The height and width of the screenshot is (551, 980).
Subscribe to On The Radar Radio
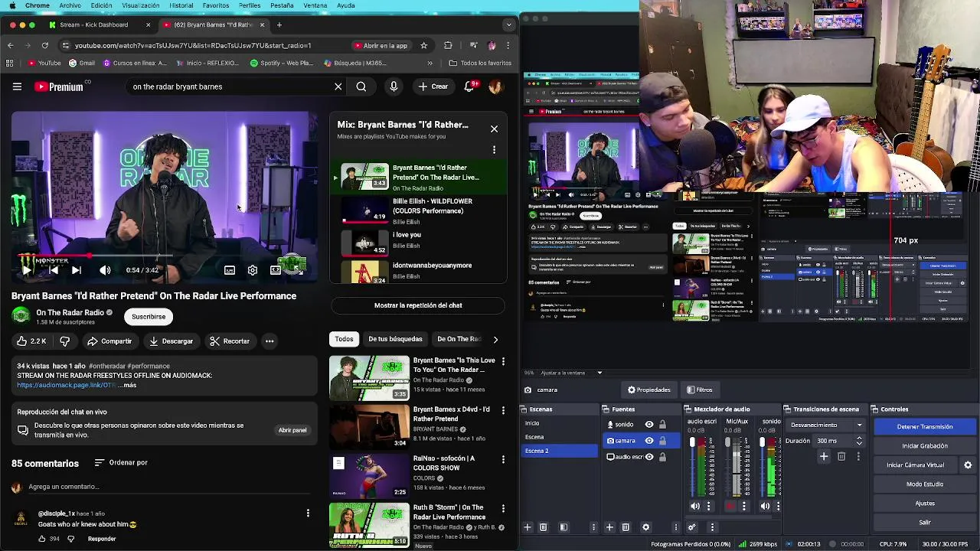(149, 317)
